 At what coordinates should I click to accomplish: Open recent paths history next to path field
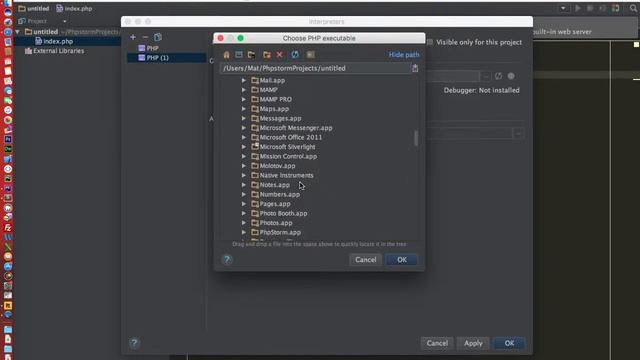[x=415, y=68]
